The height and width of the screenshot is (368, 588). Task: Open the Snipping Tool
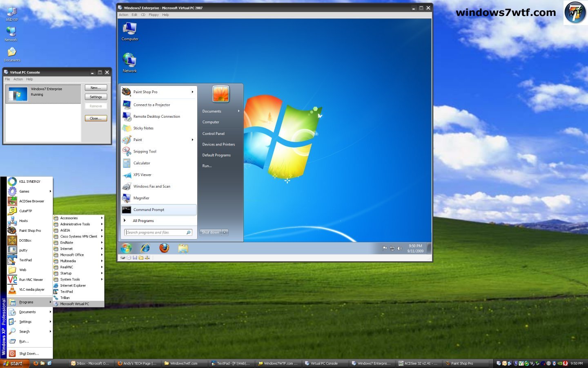click(158, 152)
